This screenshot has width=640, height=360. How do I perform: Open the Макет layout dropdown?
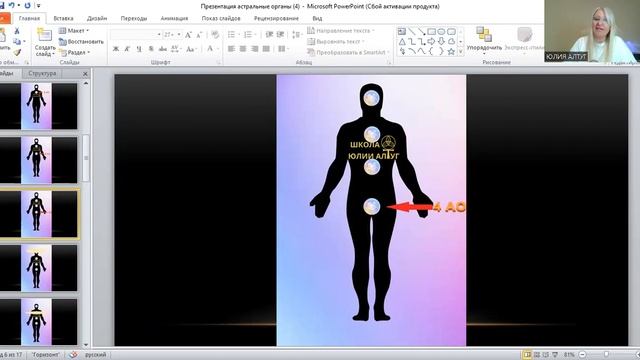[74, 31]
